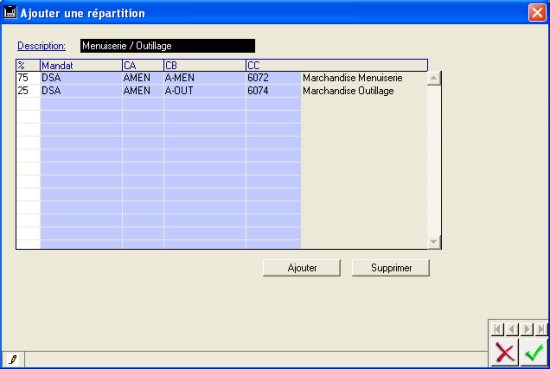Viewport: 550px width, 369px height.
Task: Select DSA cell in the 75% row
Action: coord(81,78)
